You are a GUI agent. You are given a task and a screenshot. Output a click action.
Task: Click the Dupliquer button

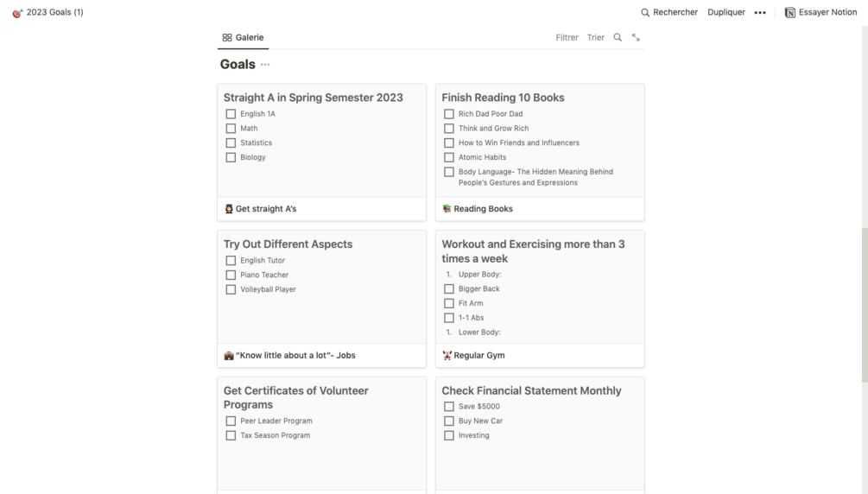(x=725, y=12)
